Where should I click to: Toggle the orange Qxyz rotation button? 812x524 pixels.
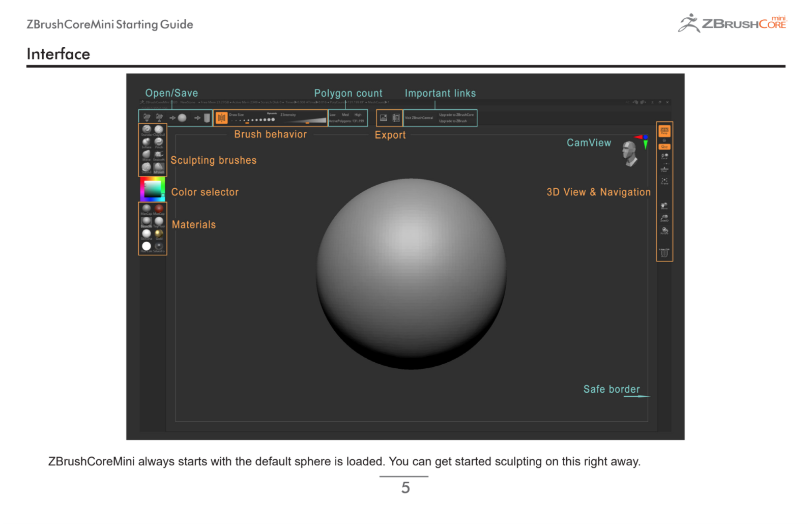coord(664,147)
